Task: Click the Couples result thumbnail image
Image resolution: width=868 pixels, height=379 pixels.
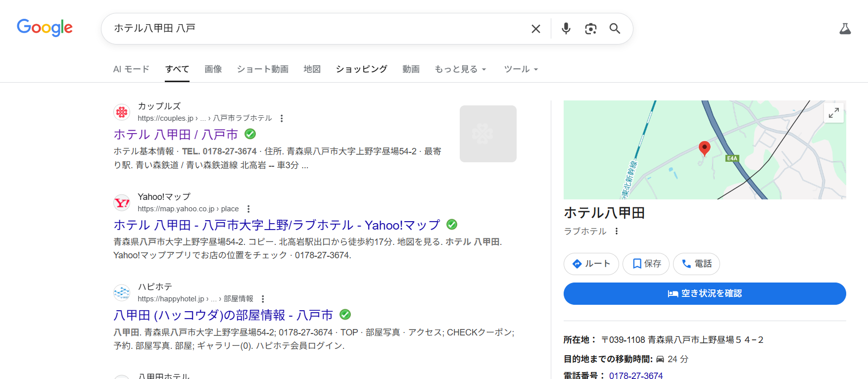Action: pyautogui.click(x=488, y=134)
